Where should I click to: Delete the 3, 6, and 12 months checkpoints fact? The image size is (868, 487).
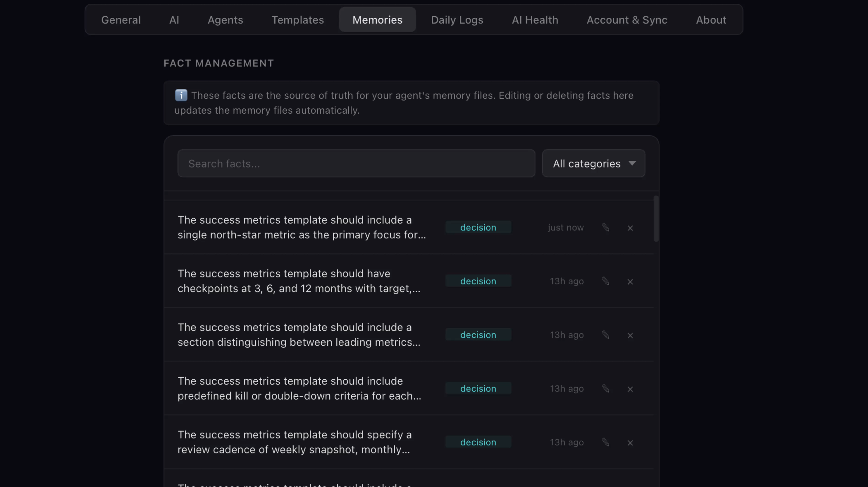click(630, 282)
